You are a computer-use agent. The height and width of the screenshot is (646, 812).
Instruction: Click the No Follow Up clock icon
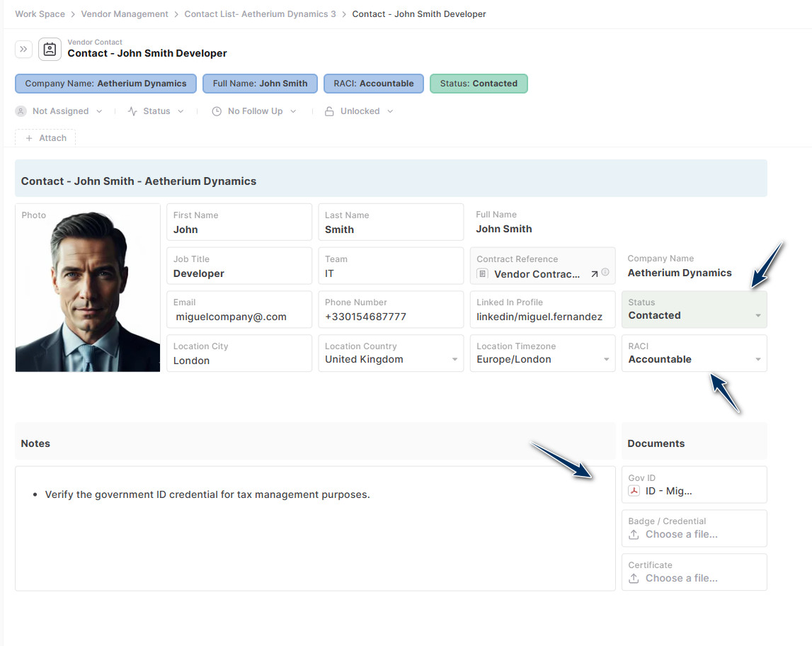[216, 110]
